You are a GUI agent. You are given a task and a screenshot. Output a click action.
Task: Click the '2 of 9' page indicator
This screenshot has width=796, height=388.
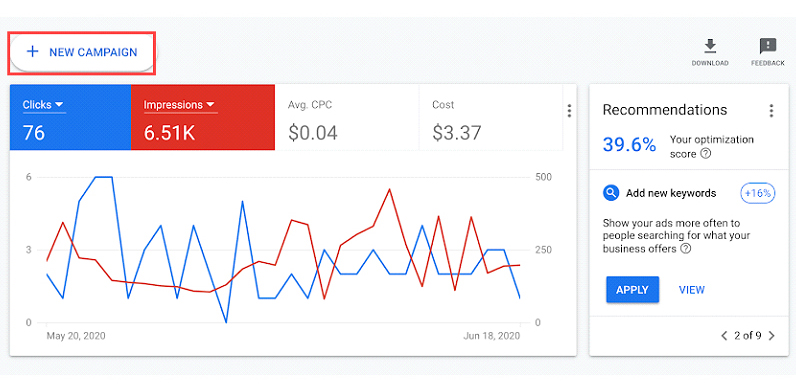[x=748, y=336]
